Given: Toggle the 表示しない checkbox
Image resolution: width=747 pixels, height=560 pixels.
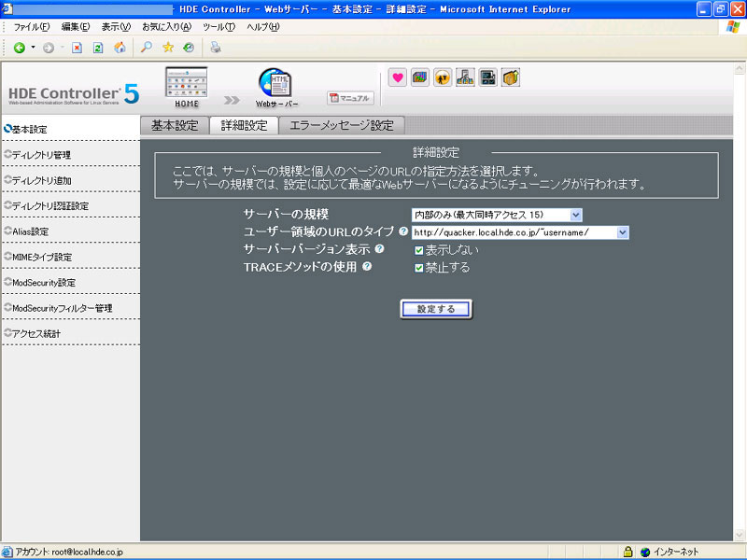Looking at the screenshot, I should (418, 250).
